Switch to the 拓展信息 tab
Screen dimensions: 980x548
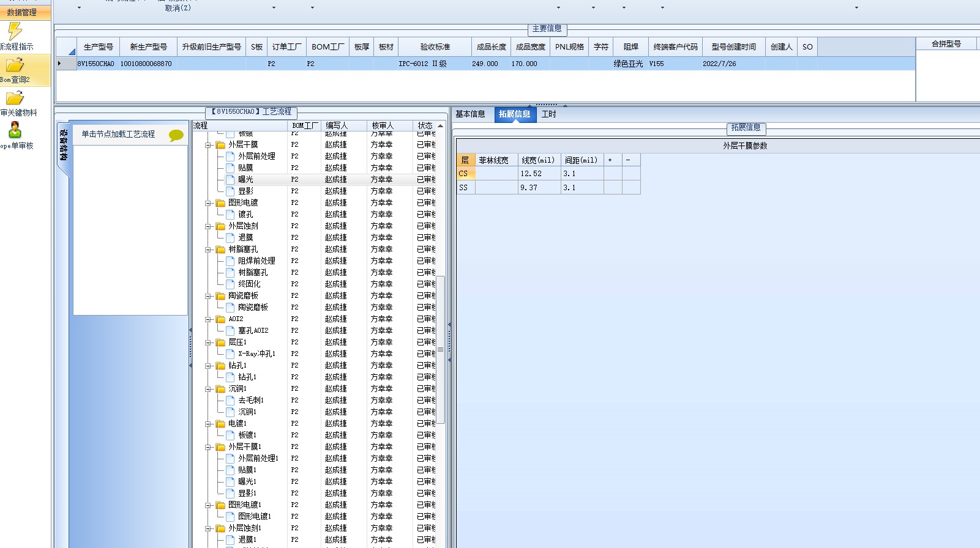tap(515, 114)
